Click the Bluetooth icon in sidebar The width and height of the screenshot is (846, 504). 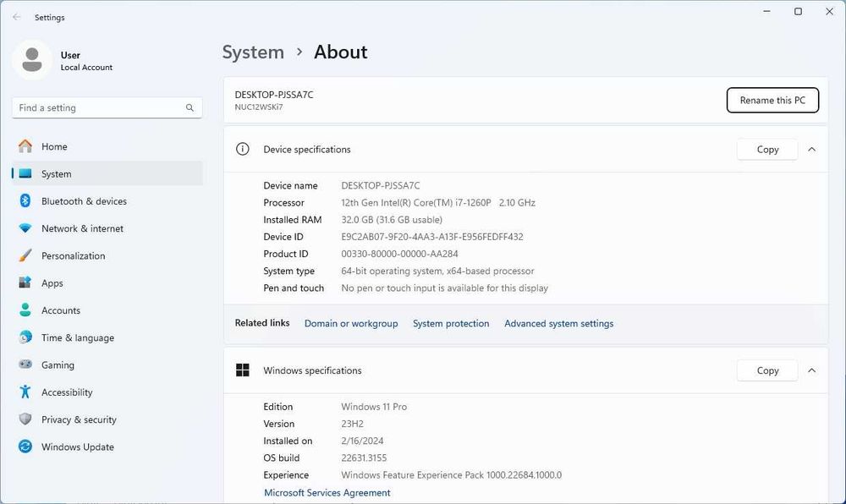point(25,201)
